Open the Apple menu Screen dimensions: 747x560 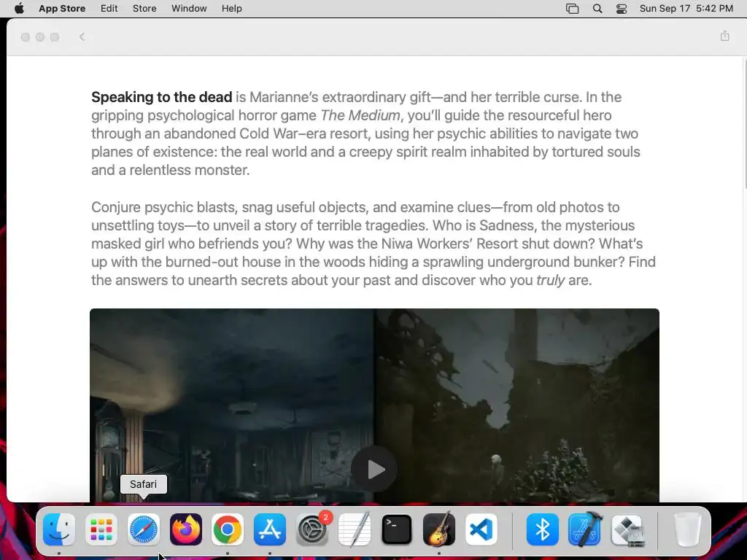[x=19, y=9]
